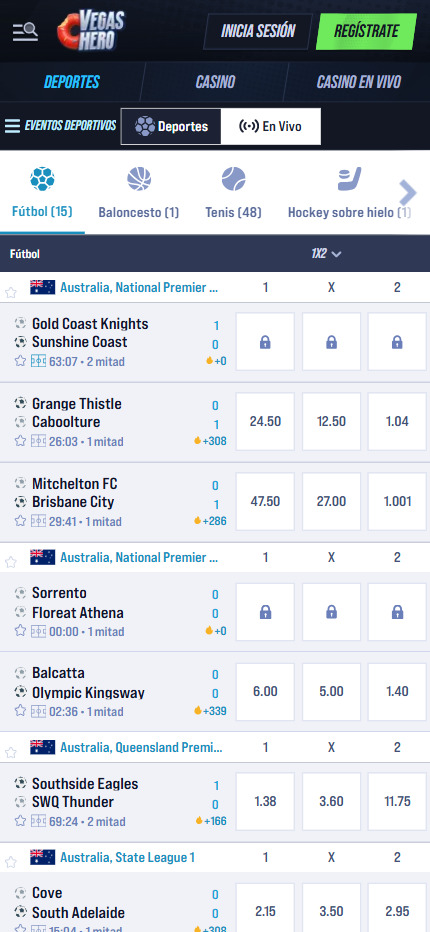Select the Baloncesto basketball icon
The height and width of the screenshot is (932, 430).
click(139, 179)
